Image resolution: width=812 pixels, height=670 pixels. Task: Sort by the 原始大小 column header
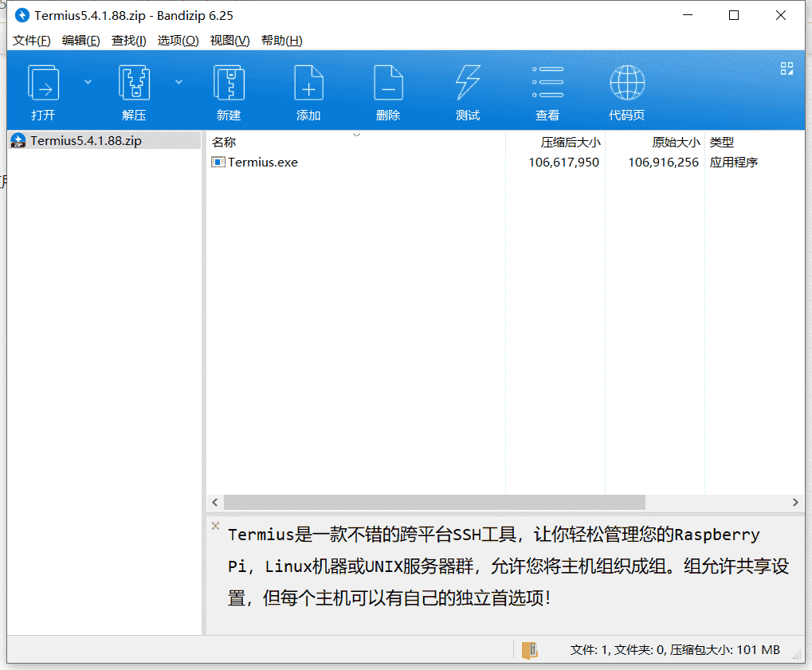[654, 142]
